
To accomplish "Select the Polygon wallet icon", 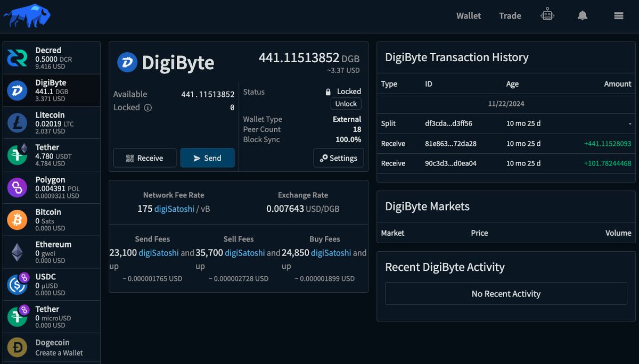I will pos(17,188).
